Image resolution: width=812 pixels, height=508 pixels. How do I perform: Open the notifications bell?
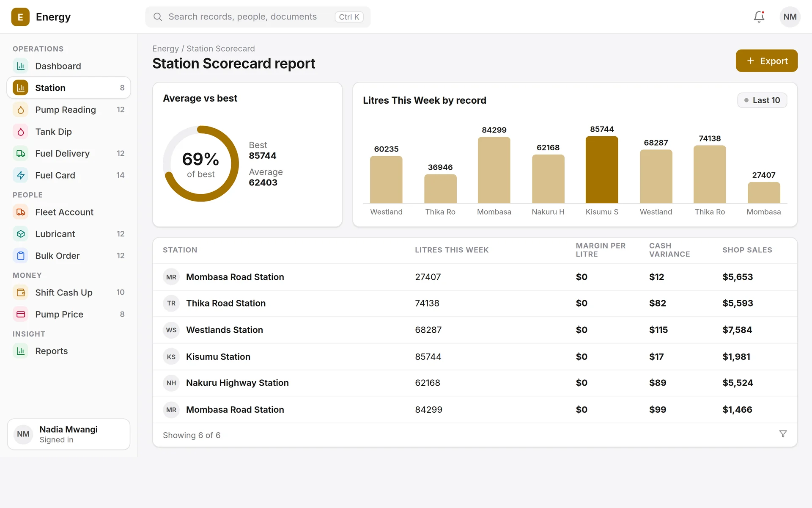pyautogui.click(x=759, y=17)
